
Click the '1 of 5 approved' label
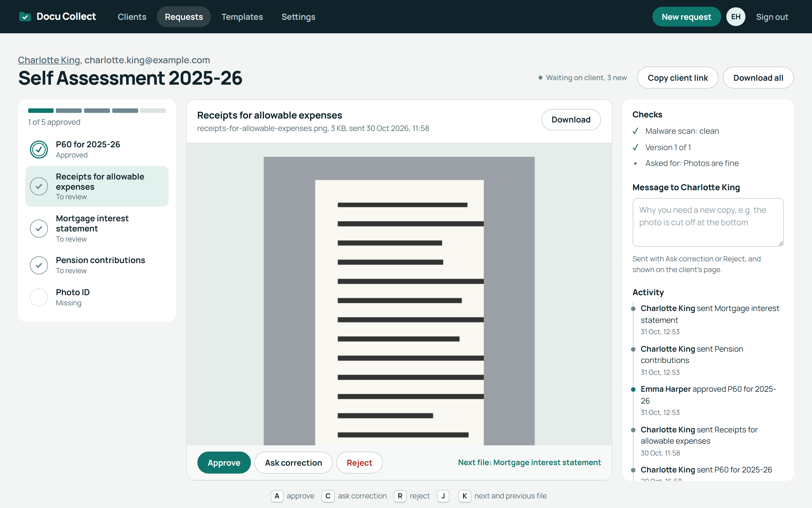(x=54, y=122)
